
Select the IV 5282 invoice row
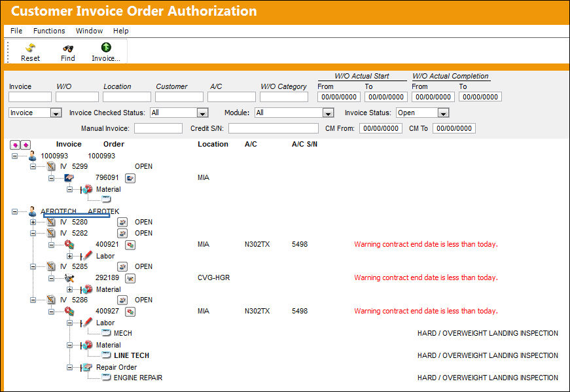coord(74,233)
